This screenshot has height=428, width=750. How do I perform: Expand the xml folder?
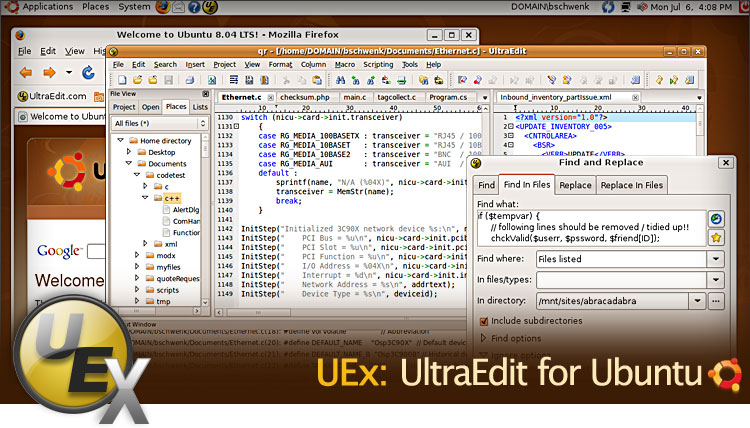145,244
